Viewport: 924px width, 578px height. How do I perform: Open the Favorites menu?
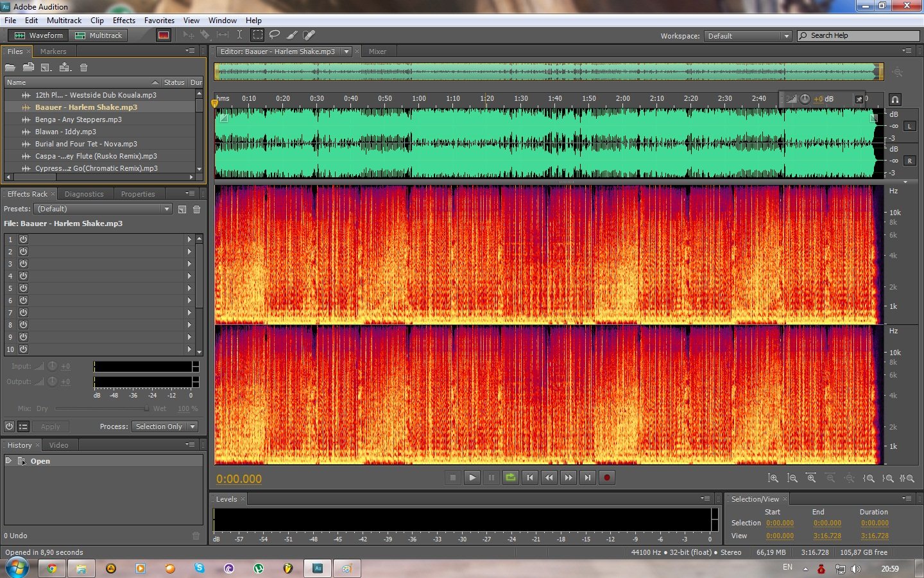pyautogui.click(x=159, y=21)
